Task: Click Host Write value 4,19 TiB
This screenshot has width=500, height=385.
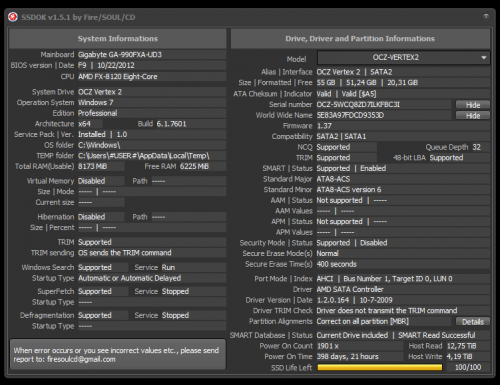Action: click(460, 357)
